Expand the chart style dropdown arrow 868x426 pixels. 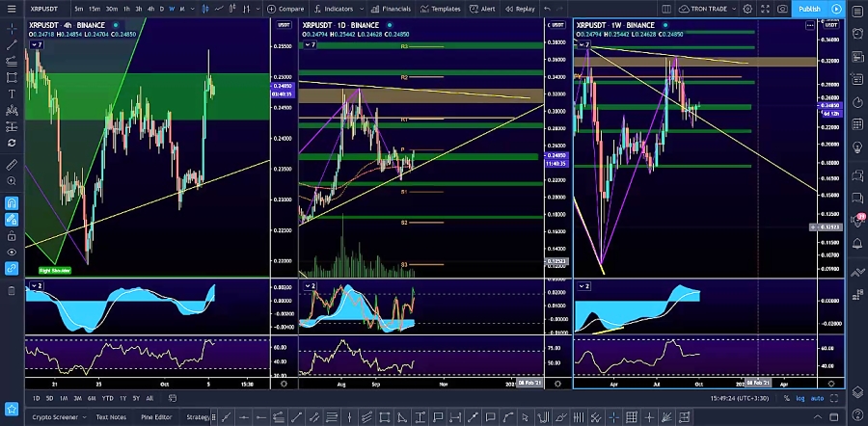(258, 9)
